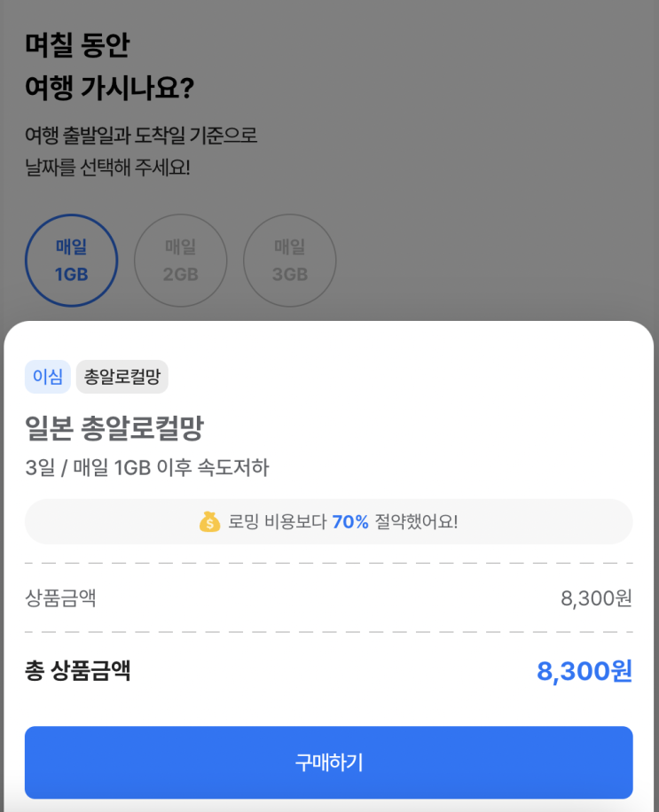Image resolution: width=659 pixels, height=812 pixels.
Task: Click the 여행 출발일과 도착일 instruction text
Action: click(141, 136)
